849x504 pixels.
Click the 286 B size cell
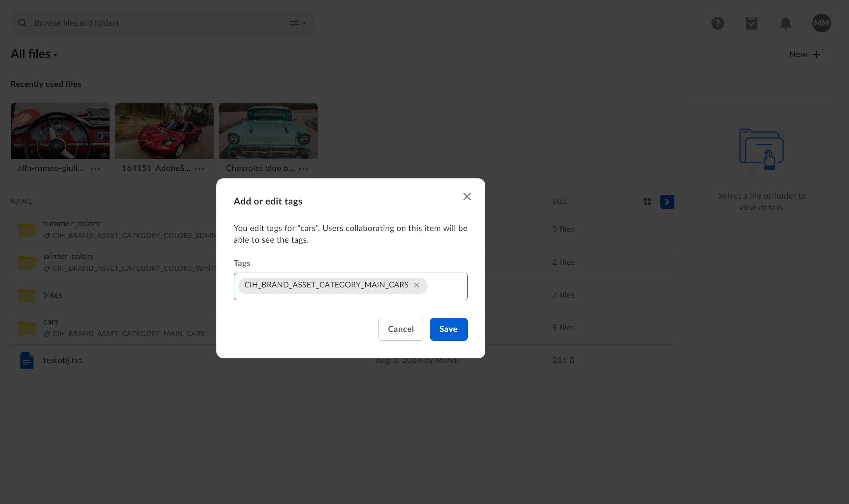[563, 360]
